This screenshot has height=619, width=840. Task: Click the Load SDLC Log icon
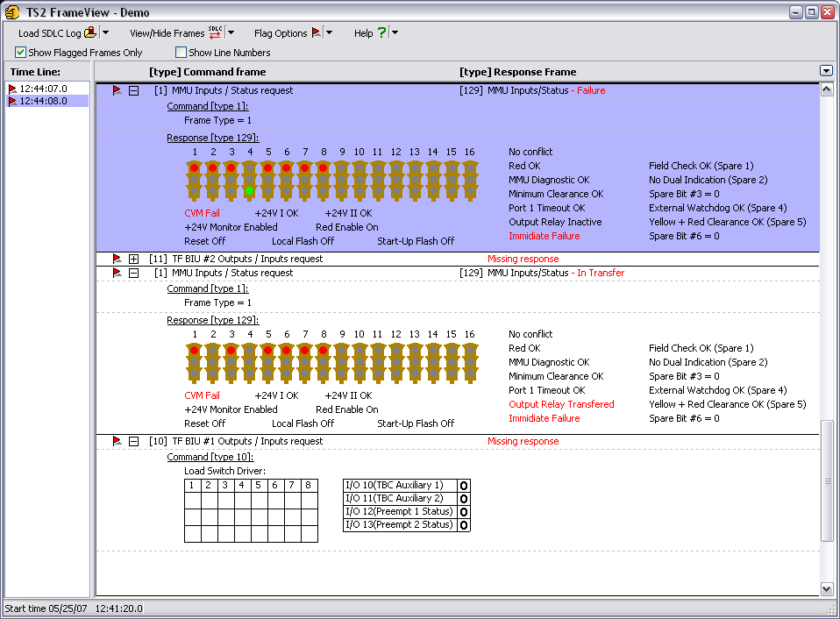point(89,33)
